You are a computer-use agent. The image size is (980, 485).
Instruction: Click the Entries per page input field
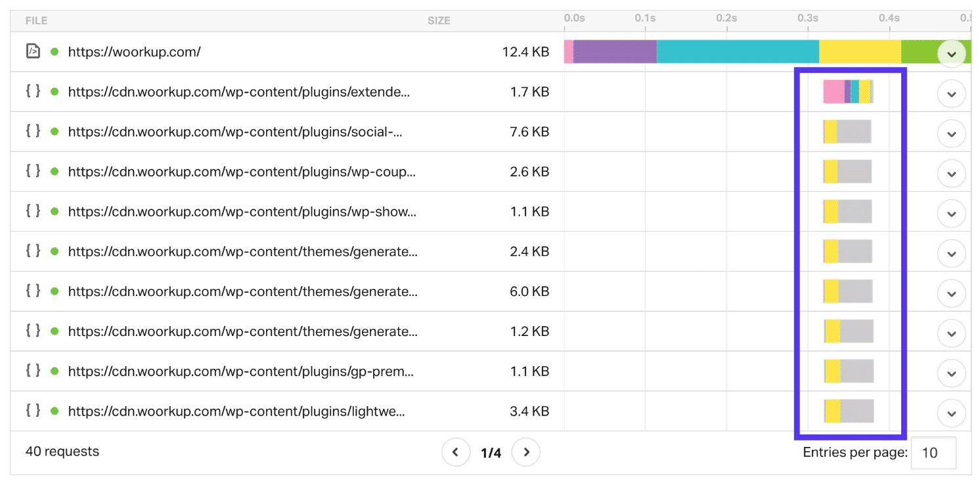933,453
